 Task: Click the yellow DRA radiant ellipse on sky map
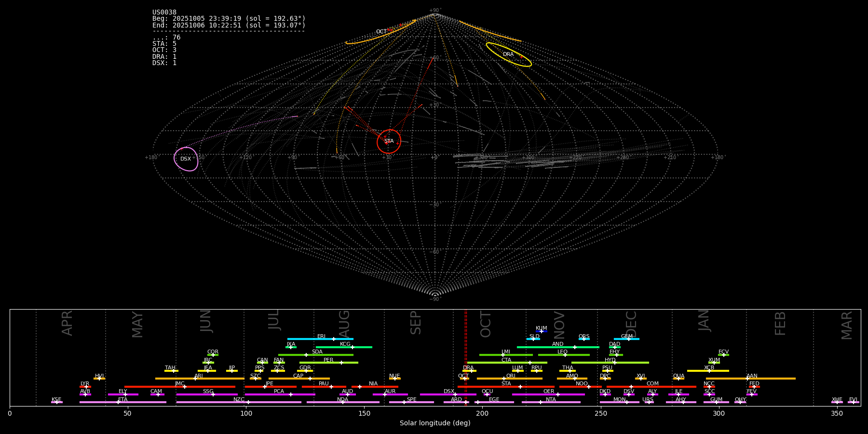tap(509, 54)
